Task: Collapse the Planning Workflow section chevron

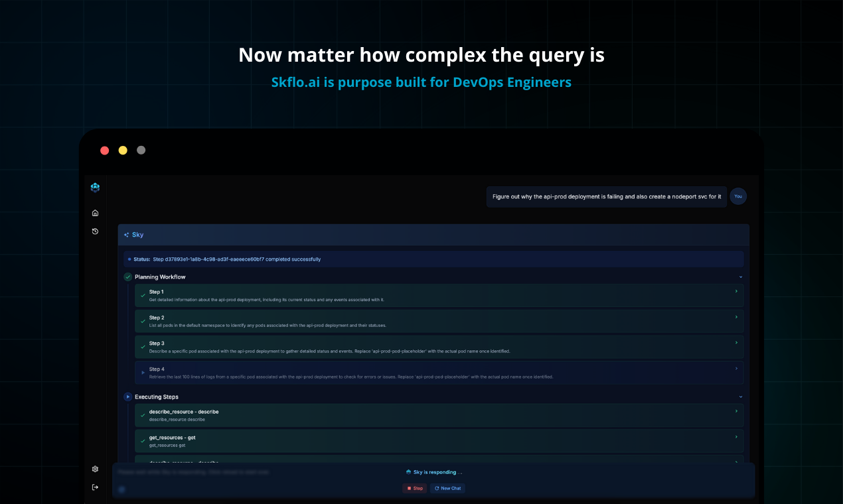Action: pyautogui.click(x=741, y=277)
